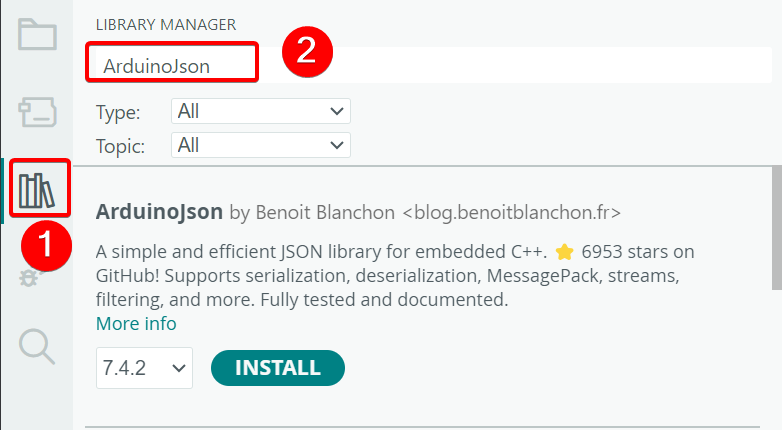Open the 7.4.2 version dropdown
Viewport: 782px width, 430px height.
[144, 368]
